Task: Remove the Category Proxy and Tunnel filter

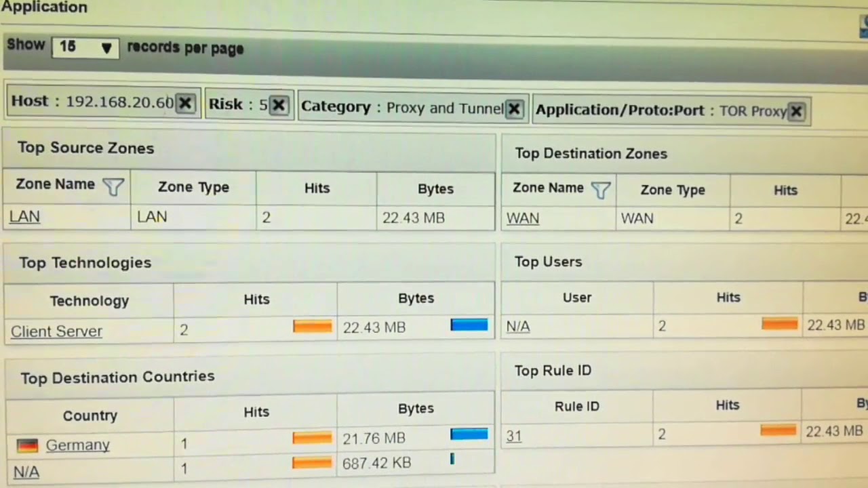Action: pos(515,108)
